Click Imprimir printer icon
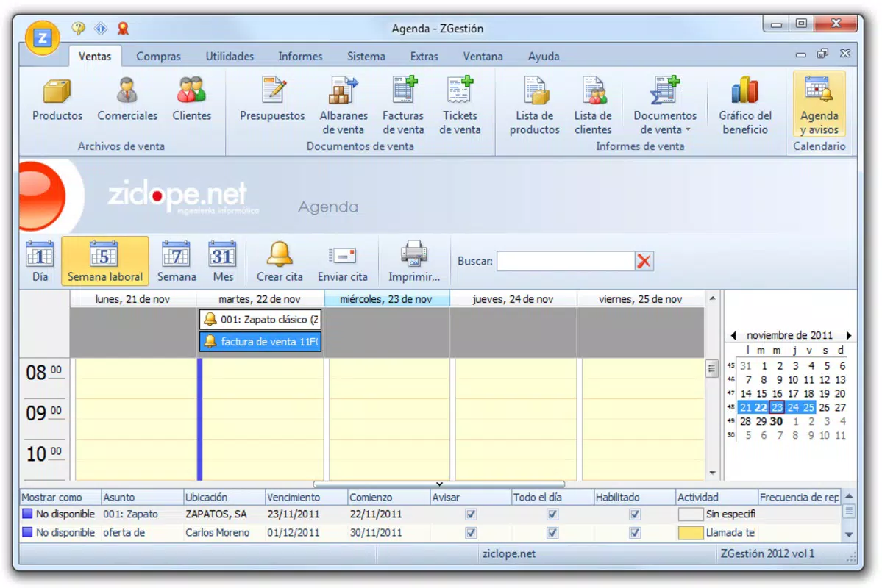This screenshot has height=588, width=882. coord(414,254)
